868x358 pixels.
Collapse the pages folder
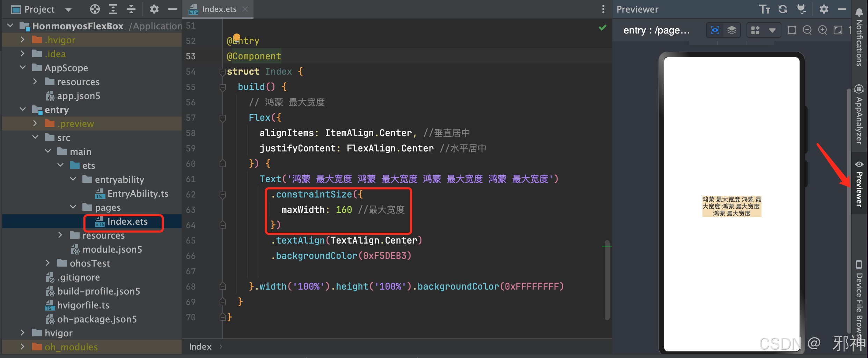pos(73,207)
